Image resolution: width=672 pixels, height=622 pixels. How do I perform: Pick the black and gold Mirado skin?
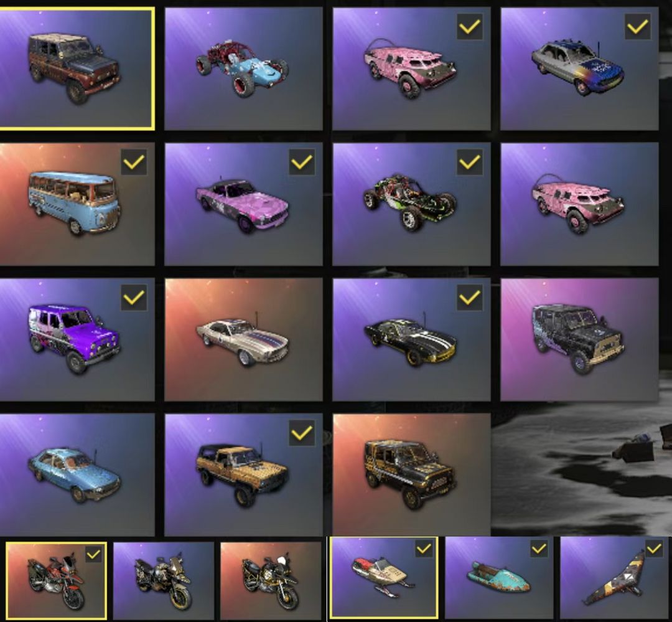click(x=411, y=340)
